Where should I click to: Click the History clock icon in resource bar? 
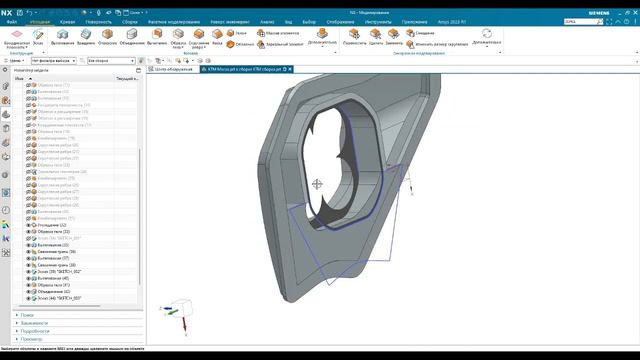coord(6,210)
